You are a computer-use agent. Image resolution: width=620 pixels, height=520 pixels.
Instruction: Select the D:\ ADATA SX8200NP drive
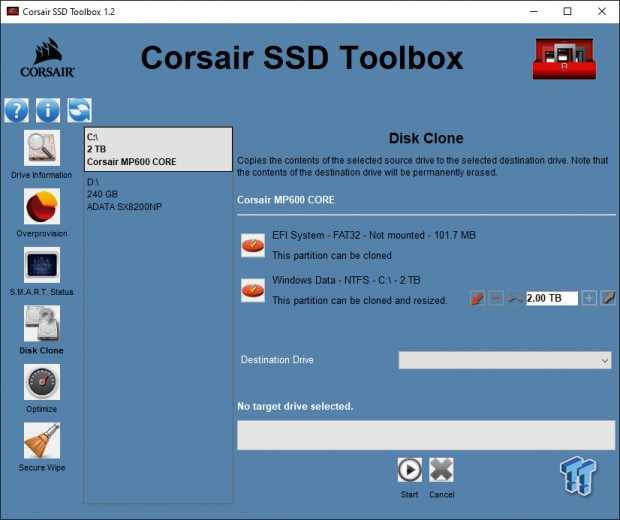click(158, 194)
